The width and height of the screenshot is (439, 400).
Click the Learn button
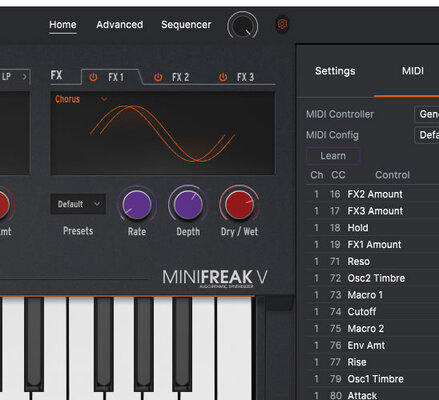coord(333,156)
